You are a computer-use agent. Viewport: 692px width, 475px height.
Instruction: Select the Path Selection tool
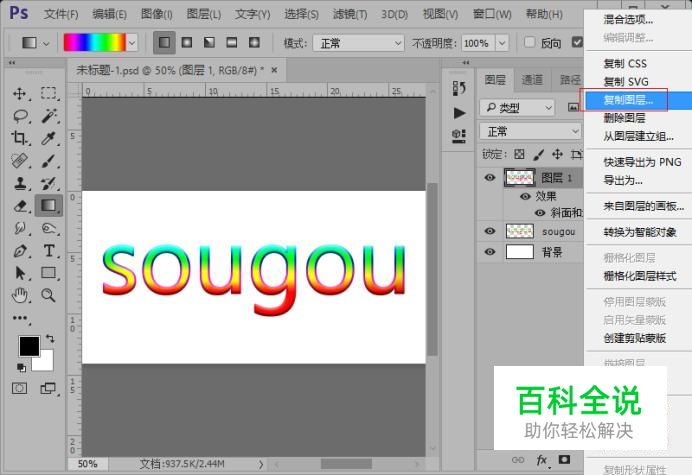20,273
